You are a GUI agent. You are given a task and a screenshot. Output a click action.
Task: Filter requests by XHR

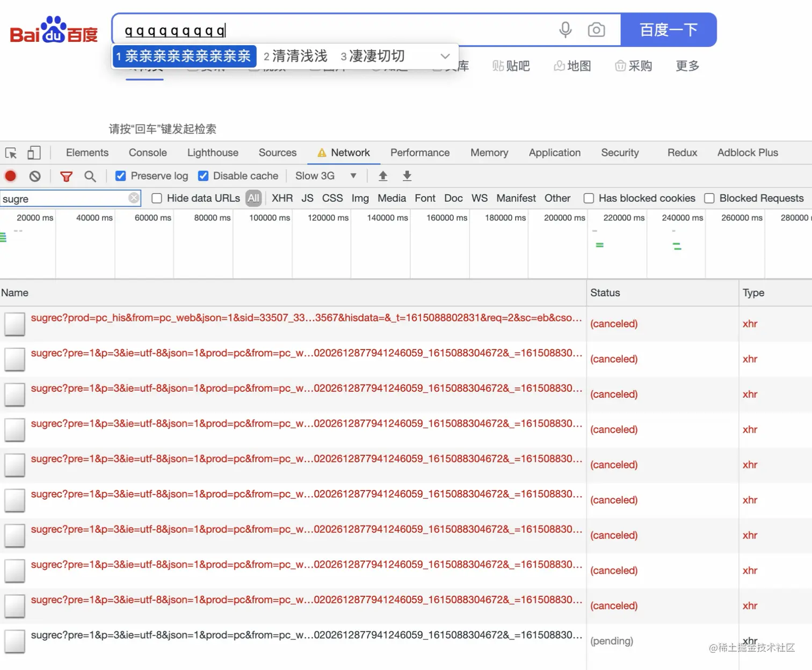(x=282, y=198)
